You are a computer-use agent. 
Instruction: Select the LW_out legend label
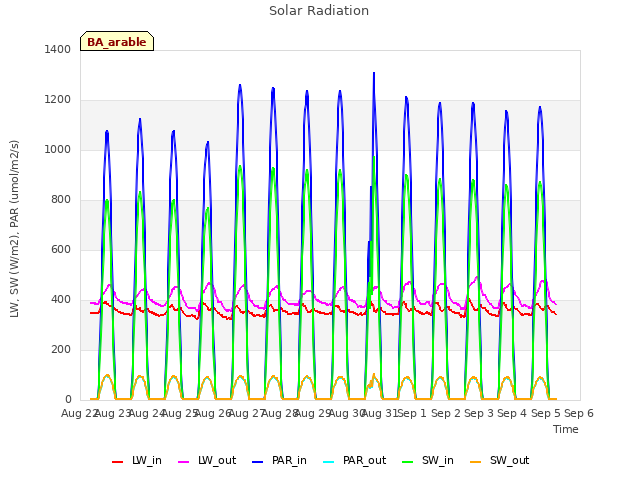217,460
